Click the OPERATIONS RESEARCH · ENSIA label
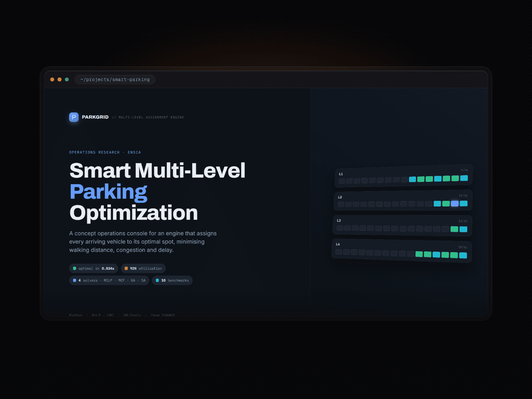Image resolution: width=532 pixels, height=399 pixels. pos(105,152)
